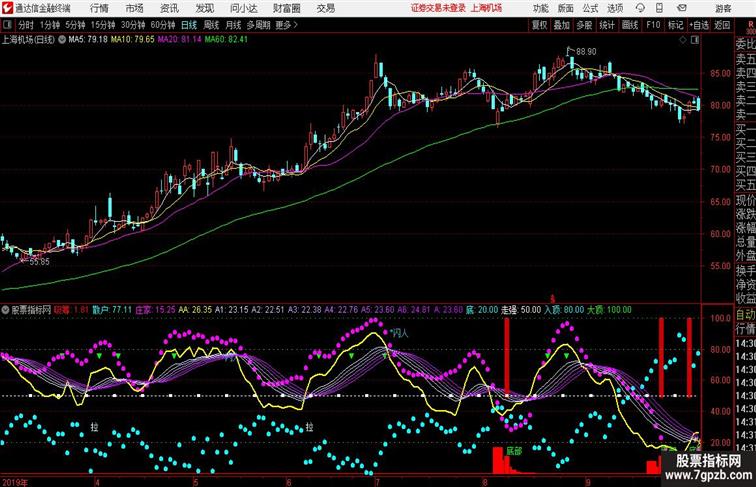
Task: Open the mobile phone icon in header
Action: point(659,8)
